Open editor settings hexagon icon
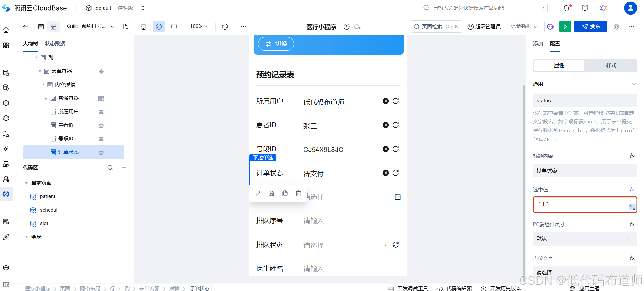The height and width of the screenshot is (291, 644). click(x=616, y=27)
